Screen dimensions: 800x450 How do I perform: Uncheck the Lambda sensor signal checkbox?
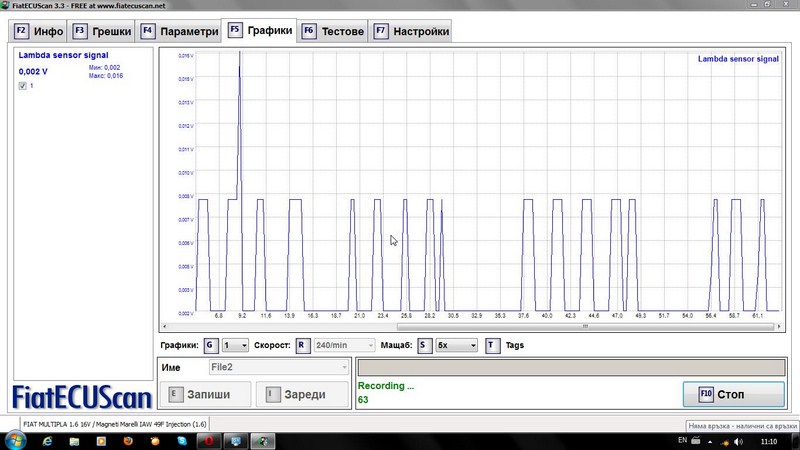[x=23, y=87]
